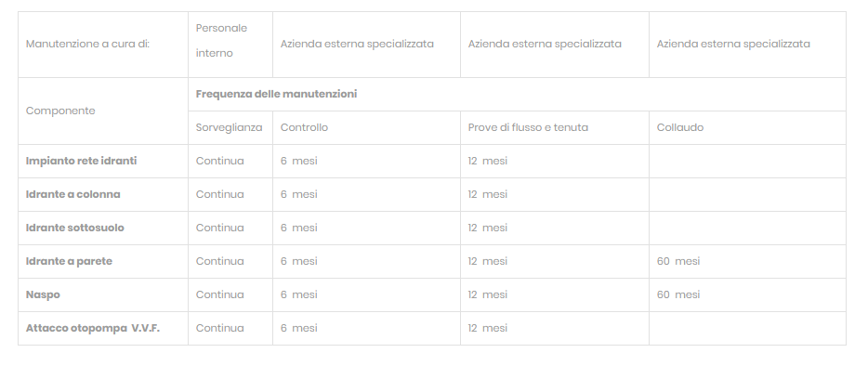Click '60 mesi' in the Naspo row
Viewport: 868px width, 366px height.
coord(678,294)
